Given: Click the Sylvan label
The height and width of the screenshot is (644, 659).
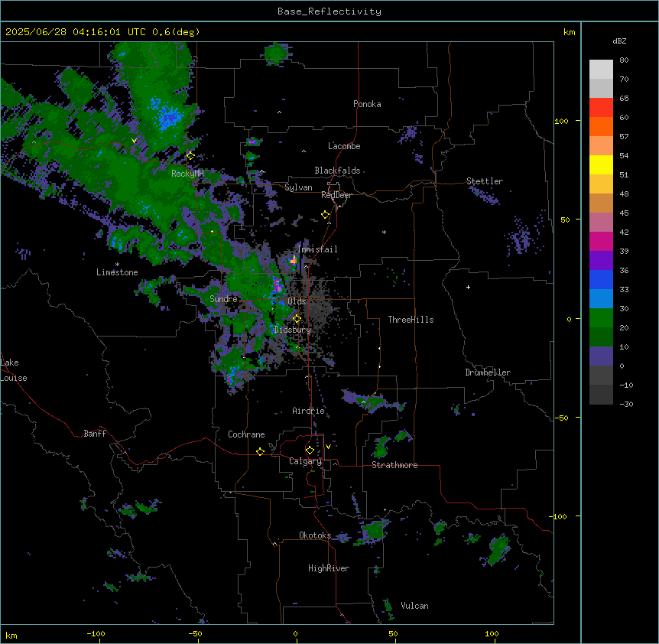Looking at the screenshot, I should pos(298,187).
